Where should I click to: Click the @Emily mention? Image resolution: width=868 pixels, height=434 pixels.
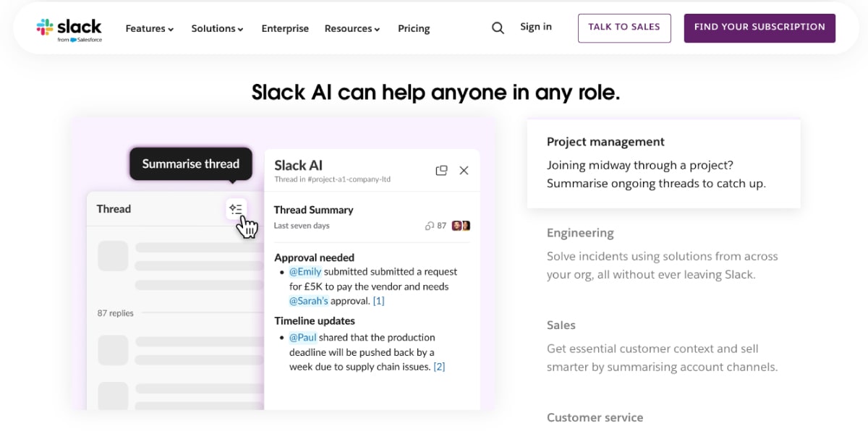click(x=305, y=272)
